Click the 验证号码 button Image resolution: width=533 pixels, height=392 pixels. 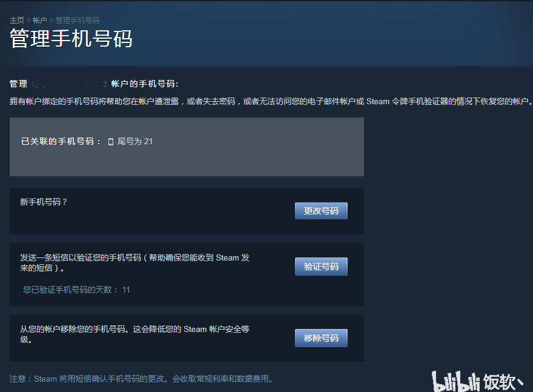coord(321,267)
